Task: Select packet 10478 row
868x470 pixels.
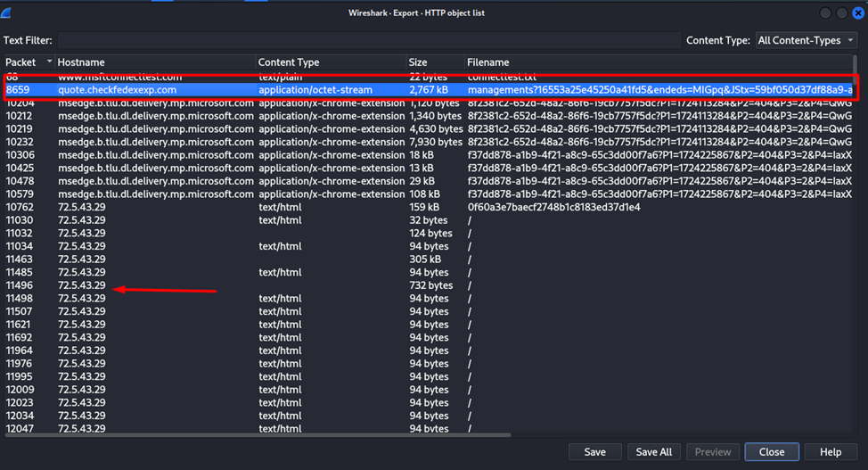Action: 429,181
